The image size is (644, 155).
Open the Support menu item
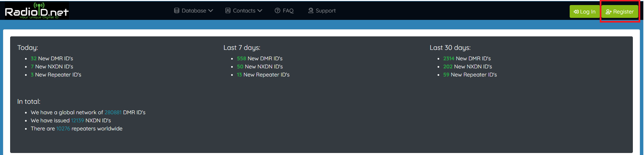[x=322, y=10]
